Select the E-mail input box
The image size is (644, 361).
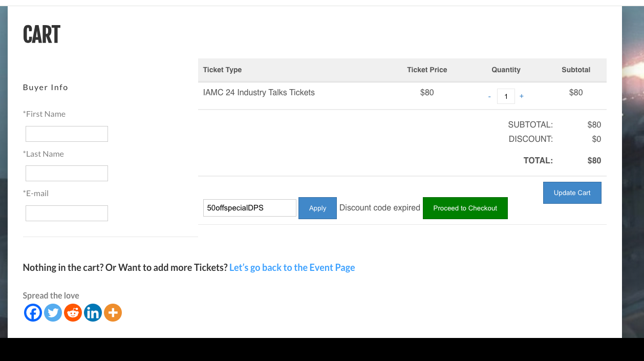click(67, 213)
